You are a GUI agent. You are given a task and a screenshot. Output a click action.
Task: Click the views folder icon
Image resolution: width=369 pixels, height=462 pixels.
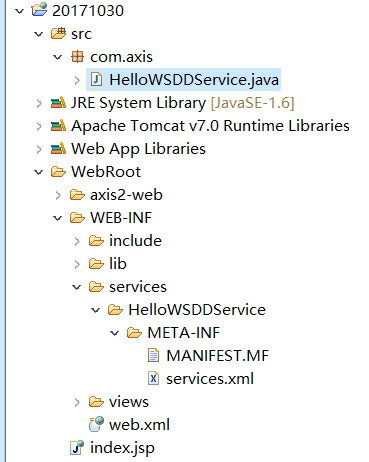pos(96,402)
